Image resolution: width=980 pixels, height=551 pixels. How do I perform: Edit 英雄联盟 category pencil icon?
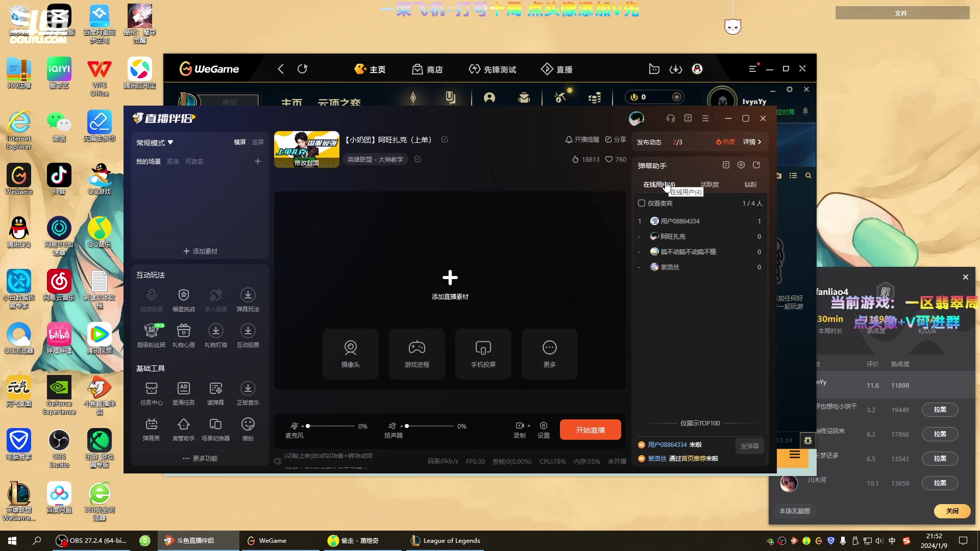(x=418, y=159)
